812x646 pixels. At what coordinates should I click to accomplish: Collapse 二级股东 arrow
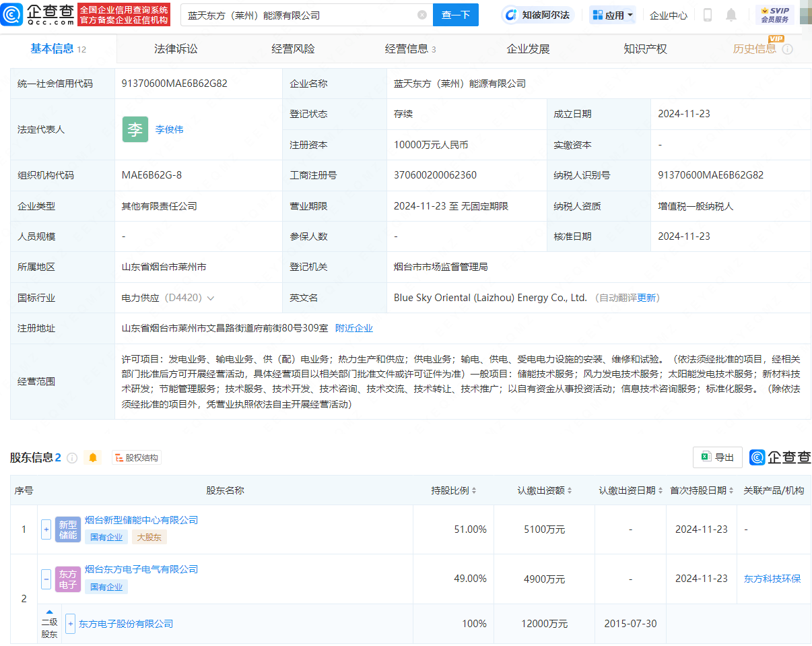click(x=49, y=612)
